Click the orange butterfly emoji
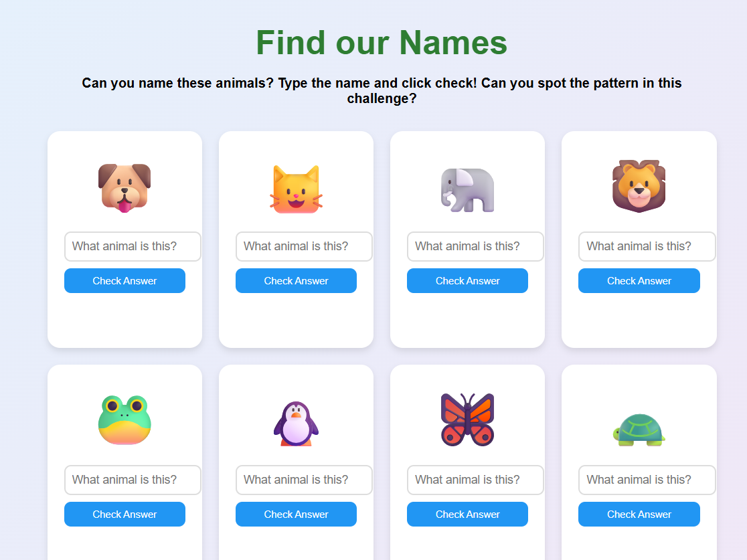This screenshot has width=747, height=560. (467, 419)
